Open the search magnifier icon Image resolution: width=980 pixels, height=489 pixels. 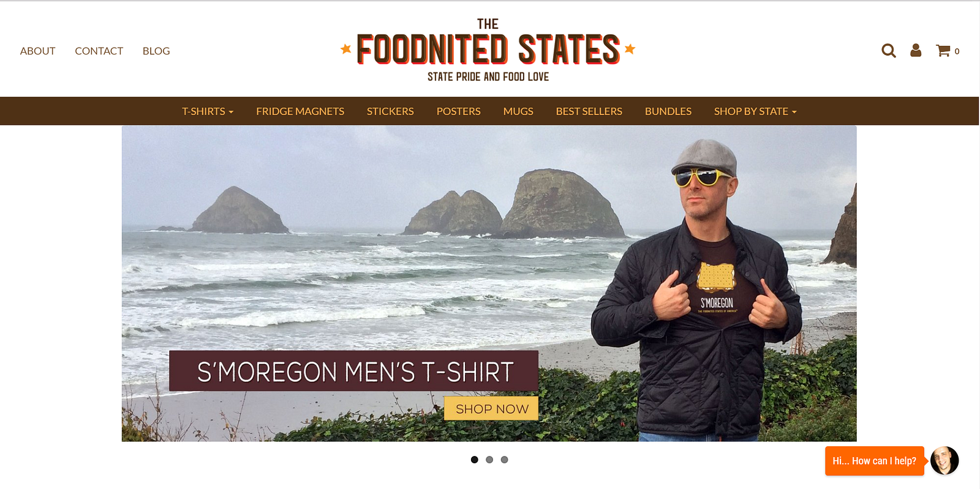coord(889,51)
